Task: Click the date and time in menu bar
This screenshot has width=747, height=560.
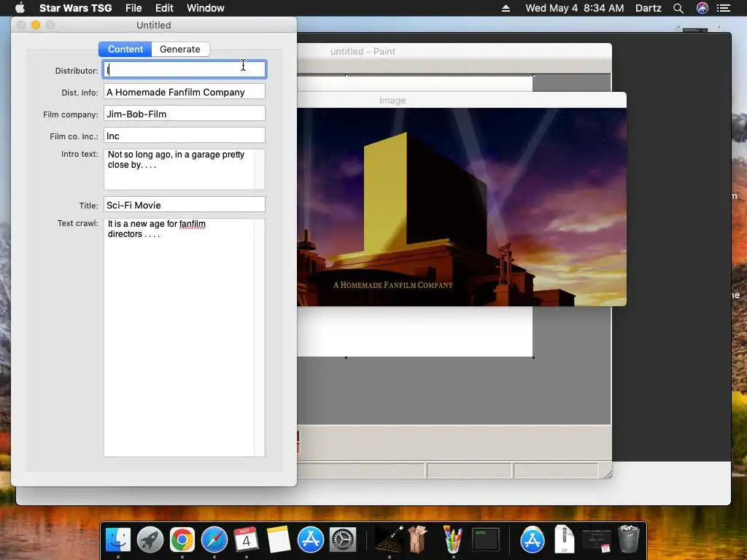Action: [575, 8]
